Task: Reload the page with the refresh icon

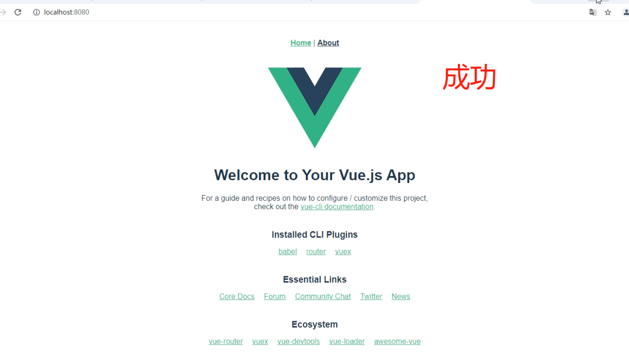Action: point(18,12)
